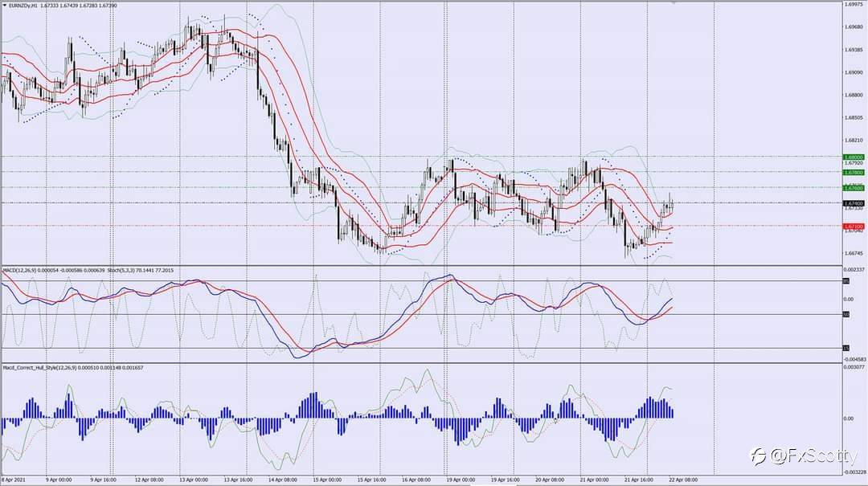This screenshot has height=486, width=868.
Task: Click the 1.68800 price scale value
Action: (x=853, y=96)
